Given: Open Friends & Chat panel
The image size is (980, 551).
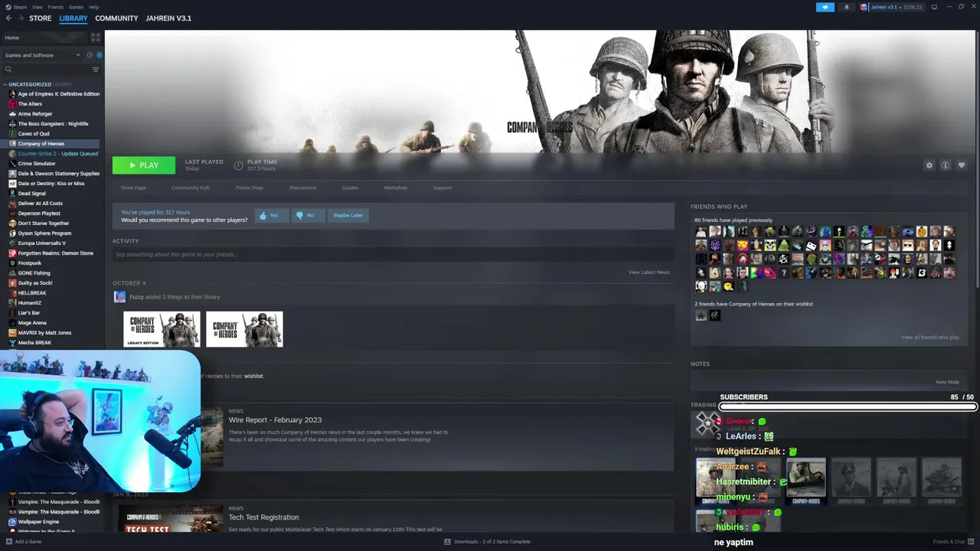Looking at the screenshot, I should [952, 542].
